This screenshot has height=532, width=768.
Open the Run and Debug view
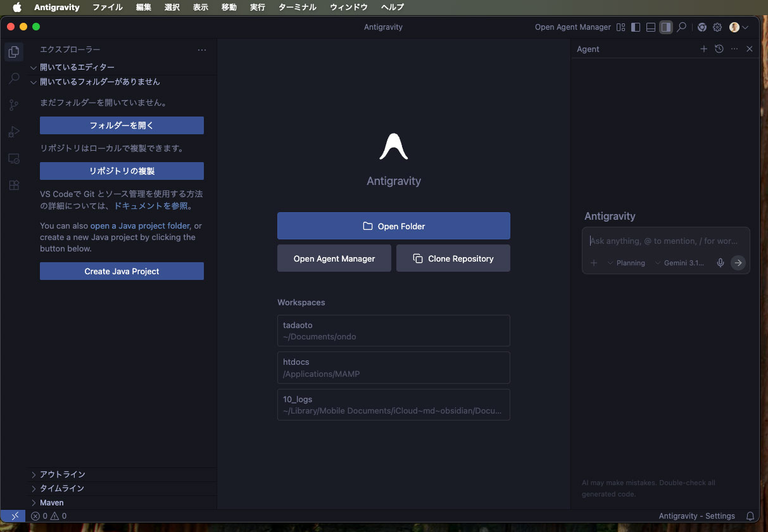14,132
